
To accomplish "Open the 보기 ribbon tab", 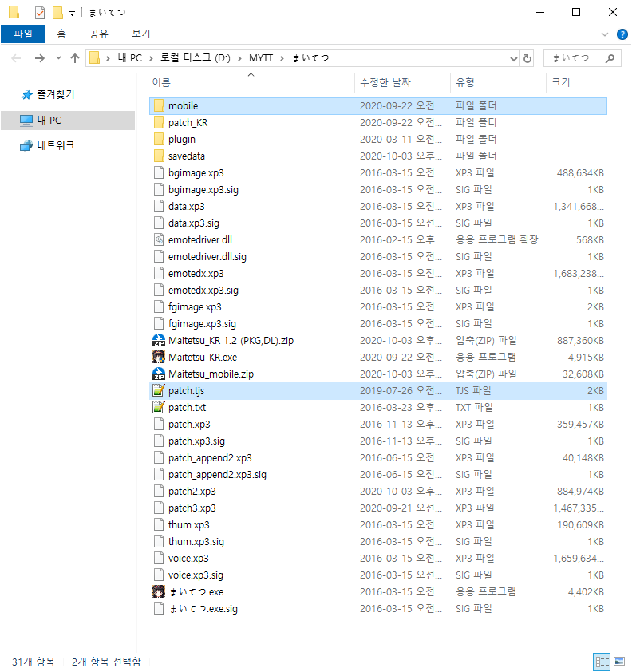I will 141,34.
